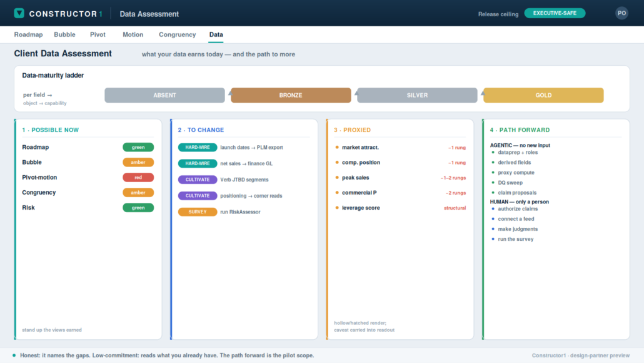Click 'claim proposals' list item

[x=517, y=192]
